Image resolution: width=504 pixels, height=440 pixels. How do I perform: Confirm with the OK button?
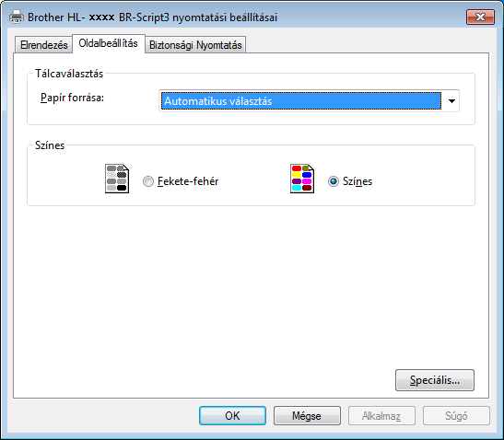point(232,415)
